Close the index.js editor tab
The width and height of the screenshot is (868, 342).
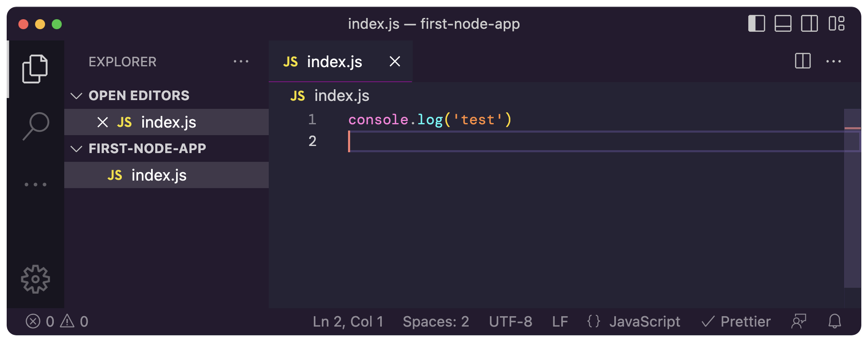tap(395, 62)
